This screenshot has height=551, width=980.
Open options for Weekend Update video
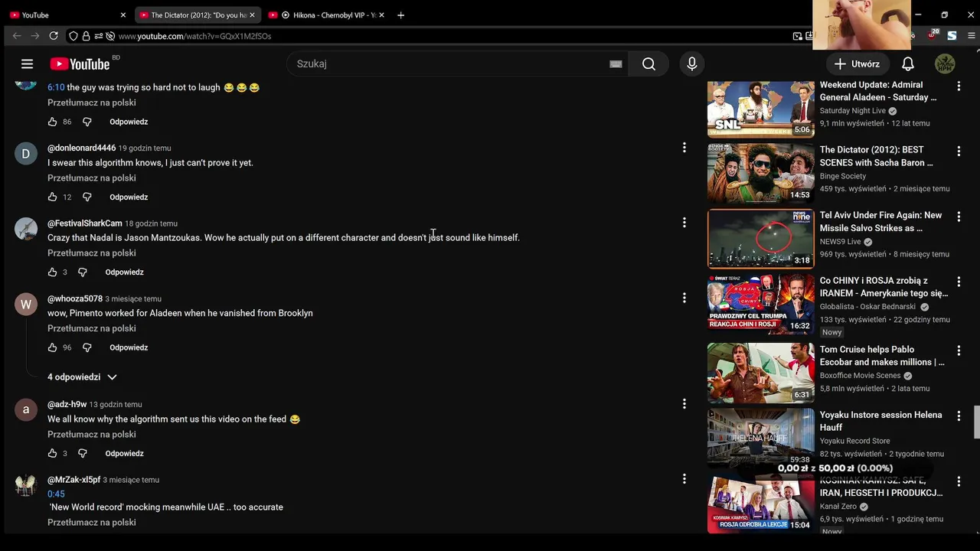point(959,86)
